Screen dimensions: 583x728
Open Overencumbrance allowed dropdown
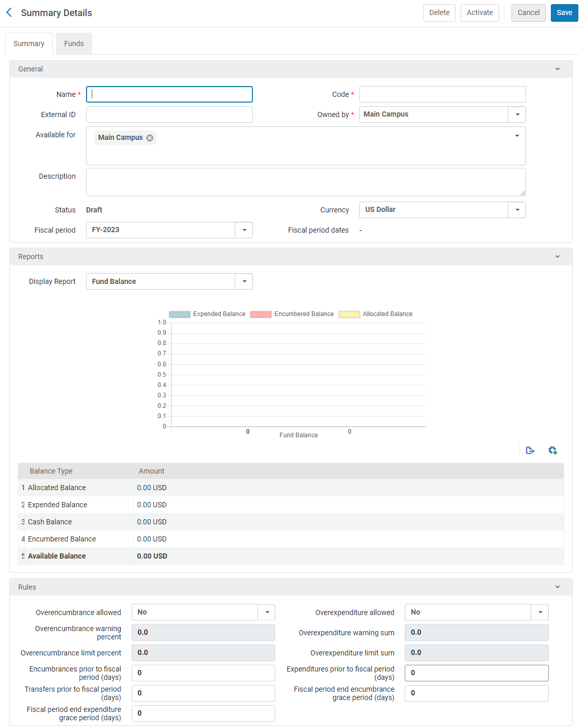[x=266, y=612]
